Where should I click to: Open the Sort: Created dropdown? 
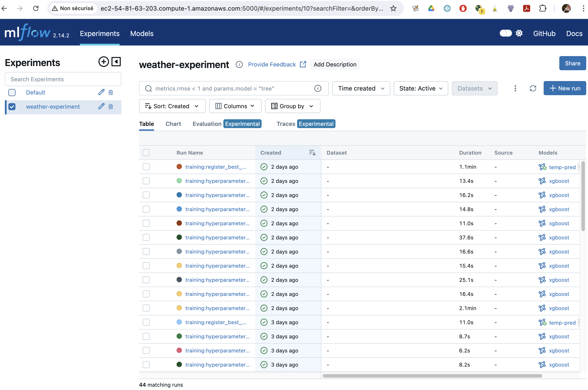pyautogui.click(x=172, y=106)
